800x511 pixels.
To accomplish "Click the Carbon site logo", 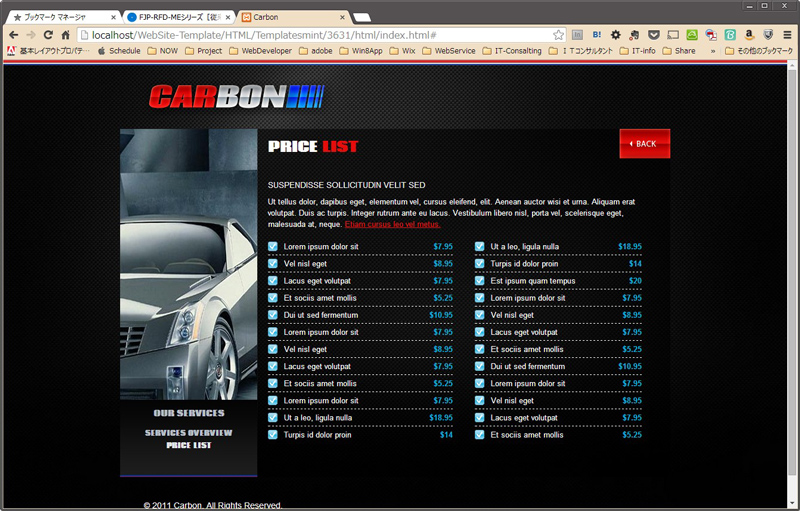I will (237, 96).
